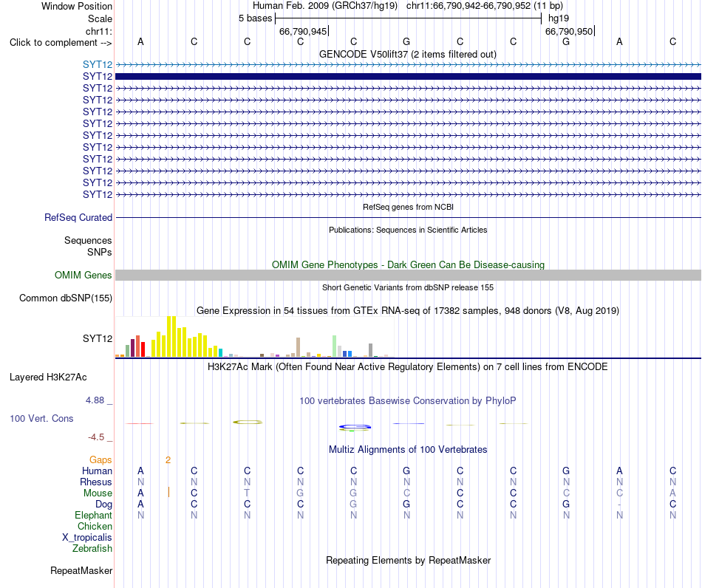Viewport: 702px width, 588px height.
Task: Click the thick dark-blue SYT12 exon bar
Action: [x=408, y=77]
